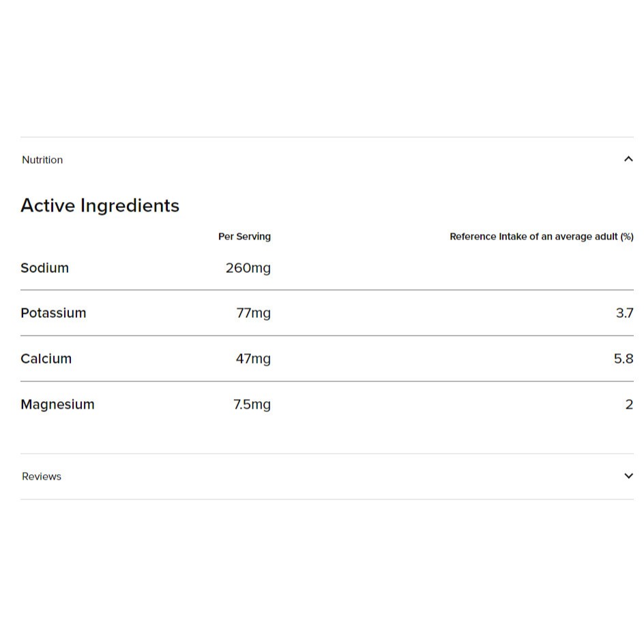Click the Sodium ingredient name
This screenshot has width=644, height=644.
(44, 268)
